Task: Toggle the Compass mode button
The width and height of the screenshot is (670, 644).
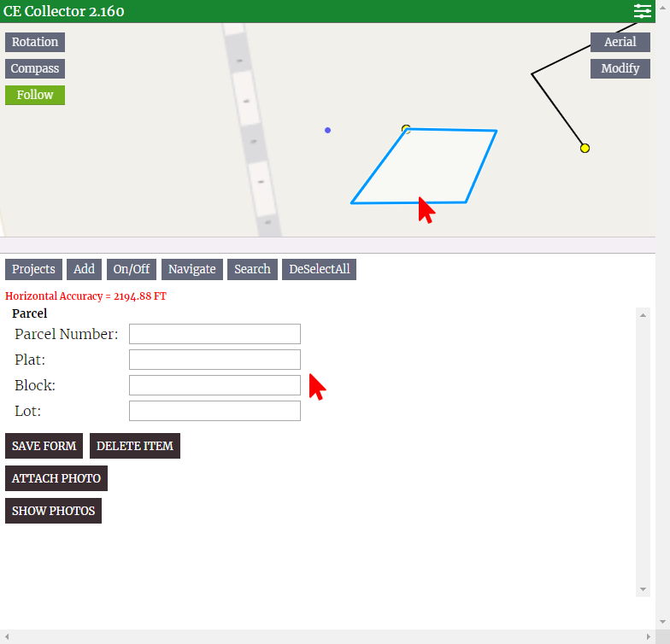Action: click(x=35, y=68)
